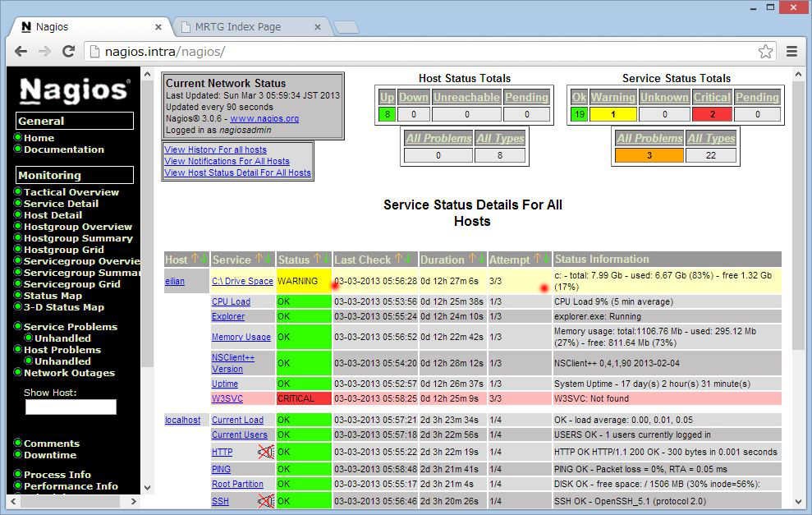Sort the Duration column descending

(x=482, y=259)
